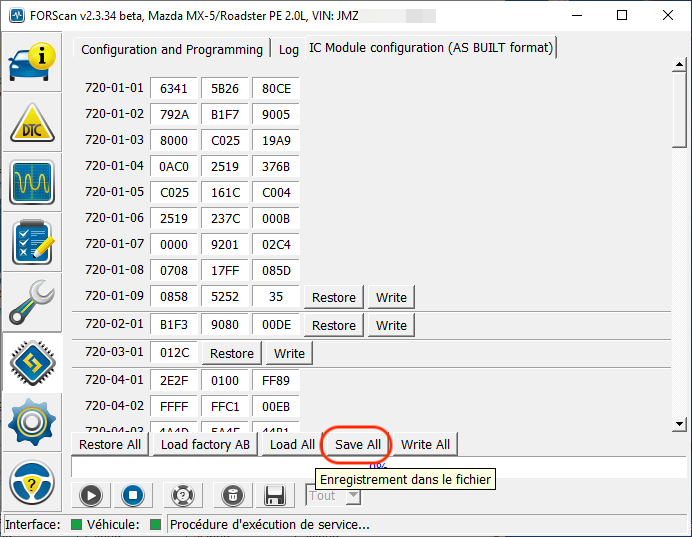This screenshot has width=692, height=537.
Task: Click the 19A9 field in row 720-01-03
Action: click(x=276, y=141)
